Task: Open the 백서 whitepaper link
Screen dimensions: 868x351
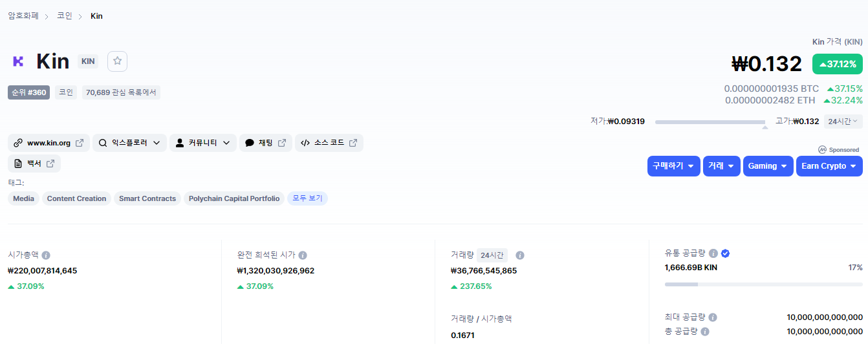Action: (x=34, y=164)
